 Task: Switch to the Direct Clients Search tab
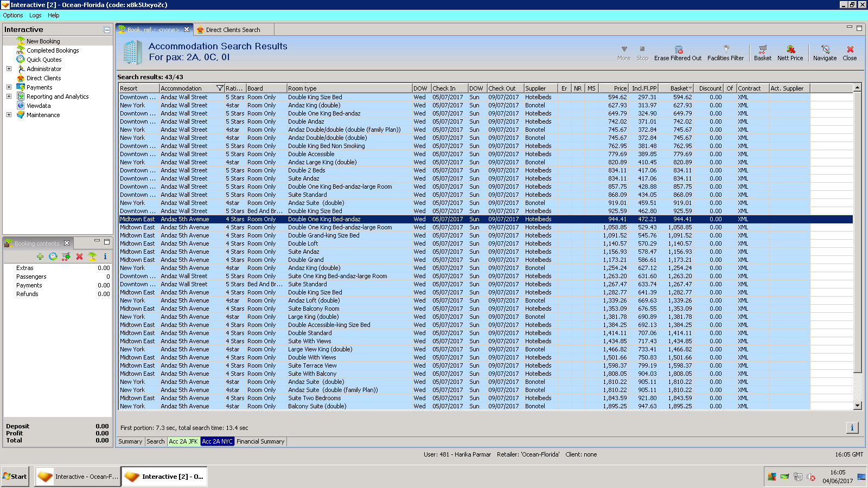pyautogui.click(x=233, y=30)
